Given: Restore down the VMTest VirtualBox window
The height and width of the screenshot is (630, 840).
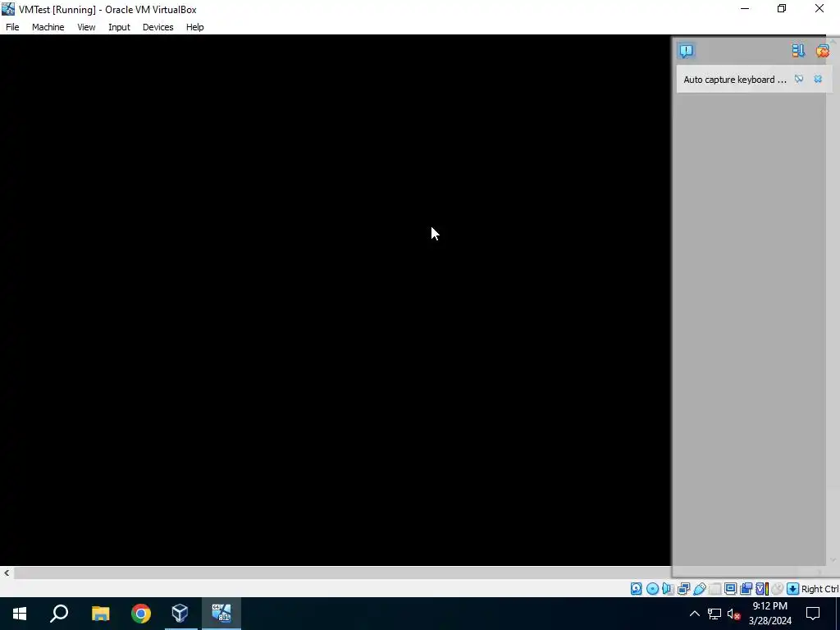Looking at the screenshot, I should tap(782, 8).
